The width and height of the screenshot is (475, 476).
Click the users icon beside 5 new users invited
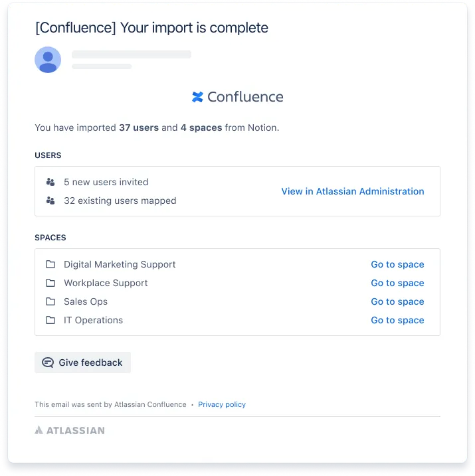point(50,182)
